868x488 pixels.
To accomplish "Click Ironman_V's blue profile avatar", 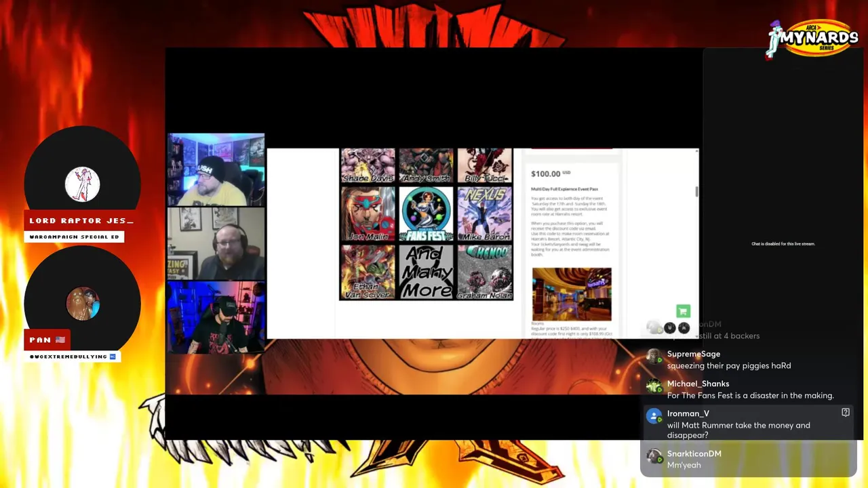I will pyautogui.click(x=654, y=417).
